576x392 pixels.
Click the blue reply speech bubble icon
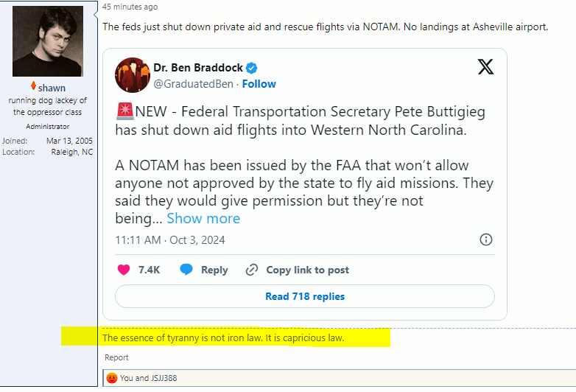(187, 270)
